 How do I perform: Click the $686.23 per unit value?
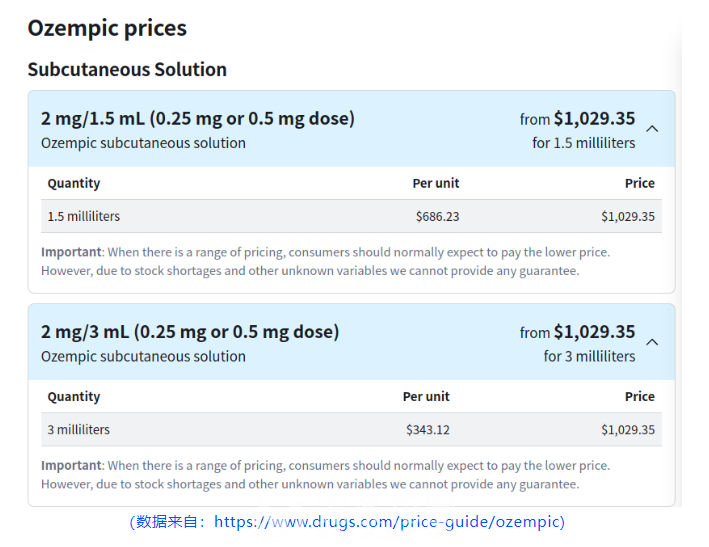(437, 216)
